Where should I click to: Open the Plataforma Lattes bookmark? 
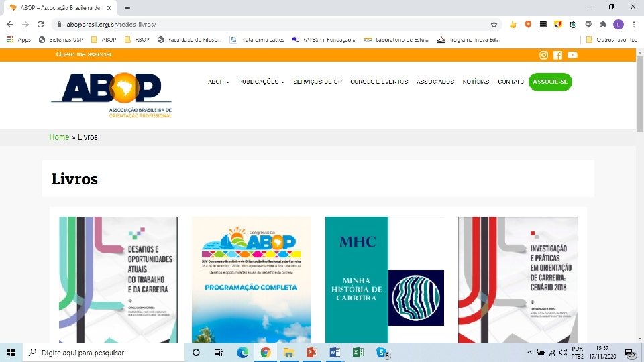tap(257, 40)
